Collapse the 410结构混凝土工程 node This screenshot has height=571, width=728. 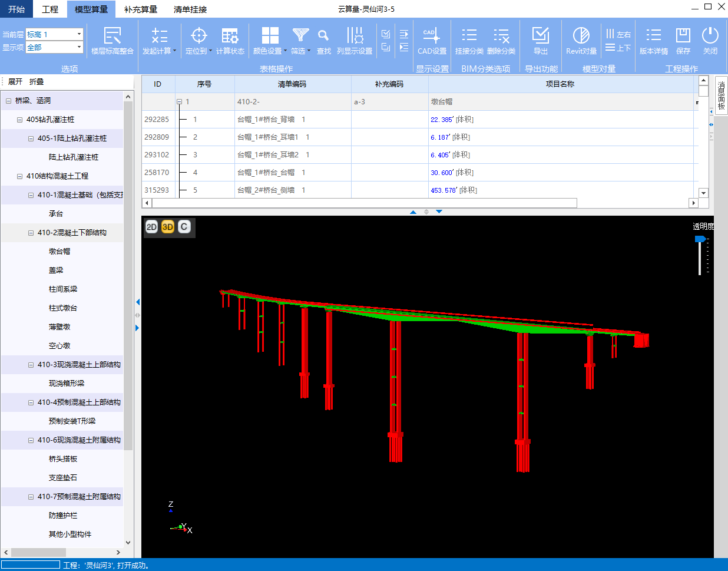point(19,176)
